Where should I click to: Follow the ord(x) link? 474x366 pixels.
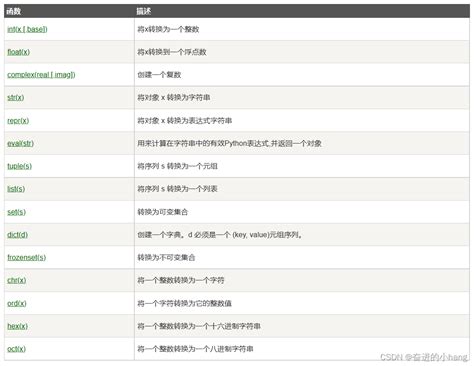(x=17, y=303)
